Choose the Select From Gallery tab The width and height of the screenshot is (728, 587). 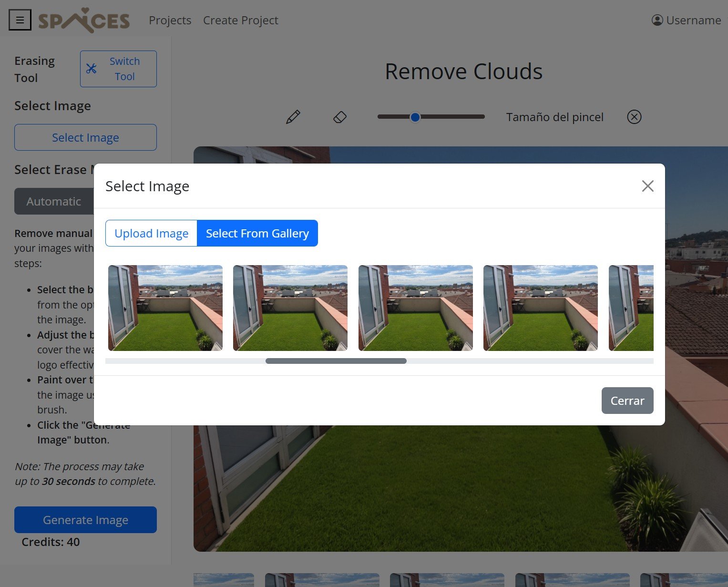[x=257, y=233]
